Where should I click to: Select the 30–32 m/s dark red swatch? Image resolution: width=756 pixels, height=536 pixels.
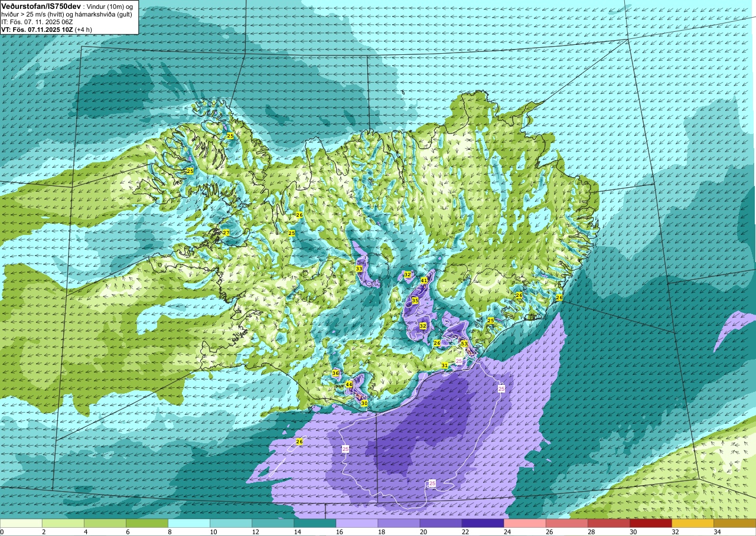point(650,523)
